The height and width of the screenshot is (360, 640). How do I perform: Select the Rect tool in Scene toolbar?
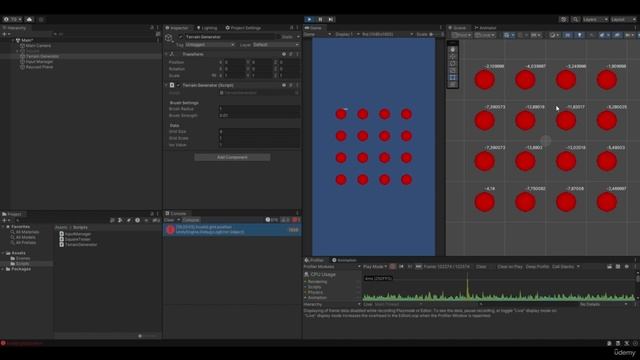point(452,77)
